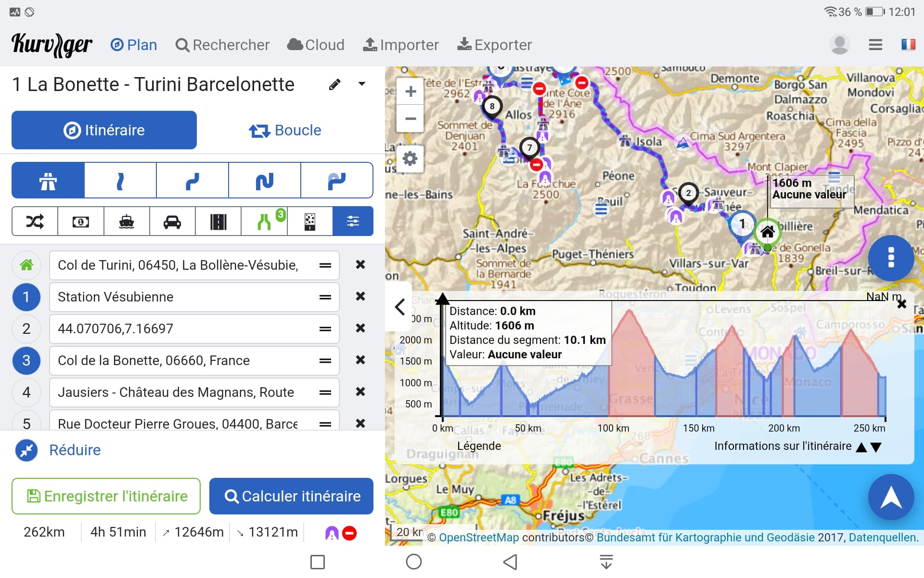Image resolution: width=924 pixels, height=578 pixels.
Task: Open the additional routing options sliders
Action: (x=353, y=222)
